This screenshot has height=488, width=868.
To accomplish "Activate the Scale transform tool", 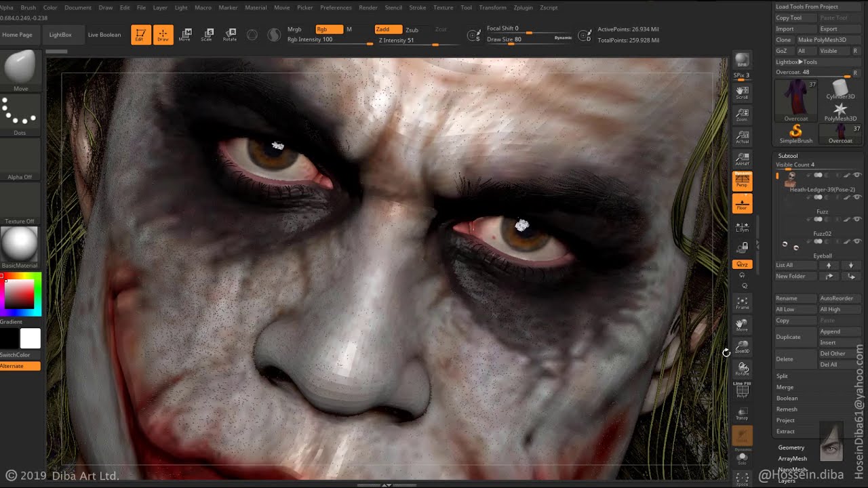I will tap(207, 35).
